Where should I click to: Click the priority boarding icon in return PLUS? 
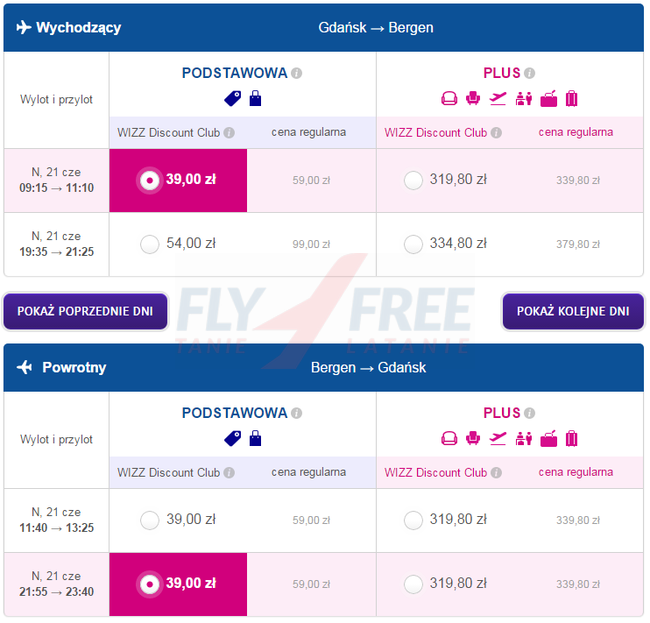click(523, 438)
